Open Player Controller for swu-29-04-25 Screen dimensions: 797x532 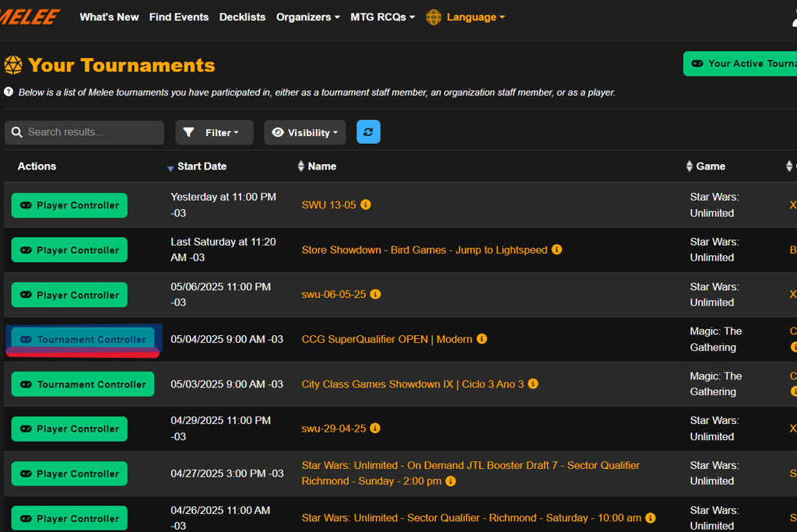69,429
